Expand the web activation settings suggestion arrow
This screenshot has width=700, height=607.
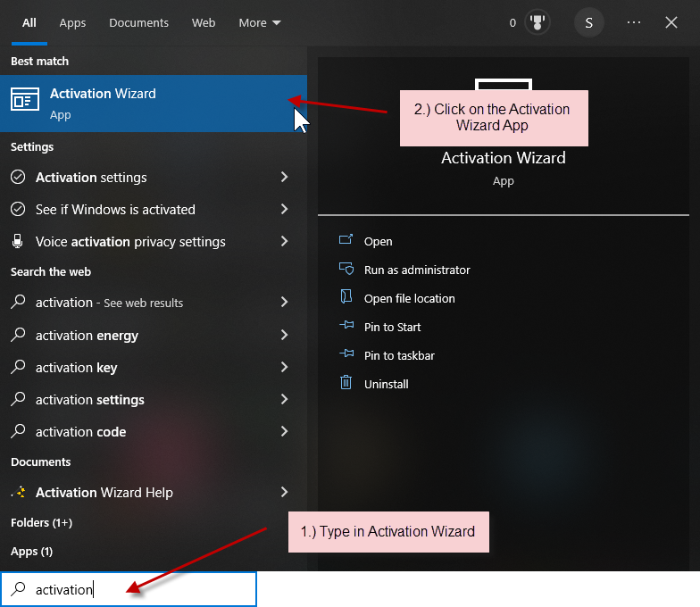[x=284, y=400]
